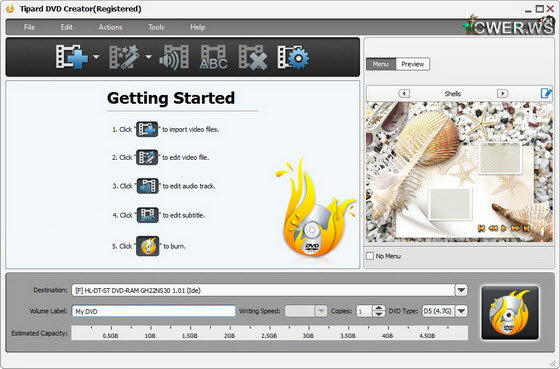Click the Edit Subtitle ABC toolbar icon
This screenshot has width=560, height=369.
(x=213, y=56)
